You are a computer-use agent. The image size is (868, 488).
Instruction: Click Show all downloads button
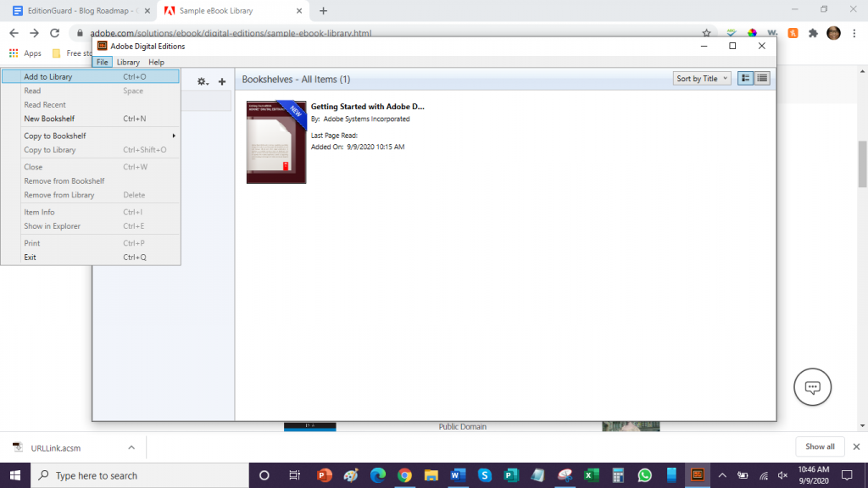[x=820, y=446]
